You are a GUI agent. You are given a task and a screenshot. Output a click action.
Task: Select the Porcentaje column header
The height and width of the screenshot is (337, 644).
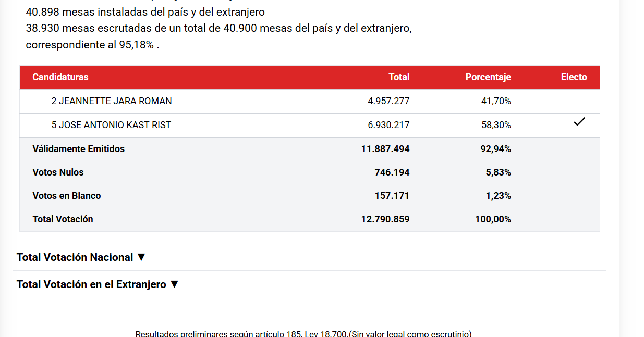(x=488, y=77)
